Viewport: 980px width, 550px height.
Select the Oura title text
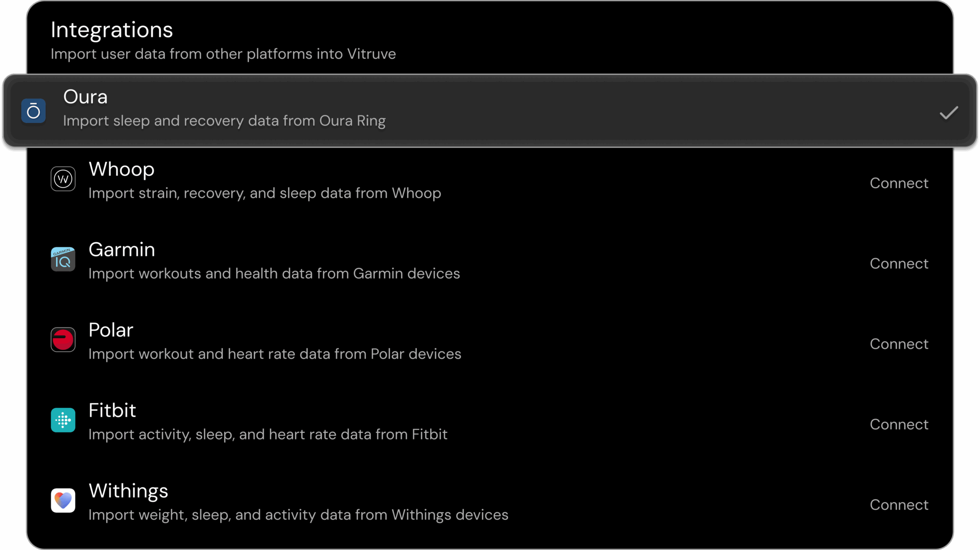click(85, 97)
